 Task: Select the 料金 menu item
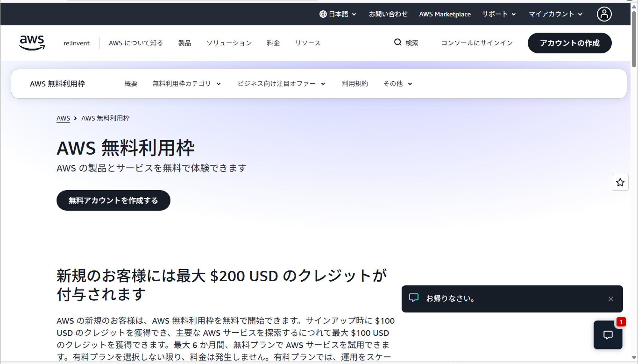pyautogui.click(x=273, y=43)
